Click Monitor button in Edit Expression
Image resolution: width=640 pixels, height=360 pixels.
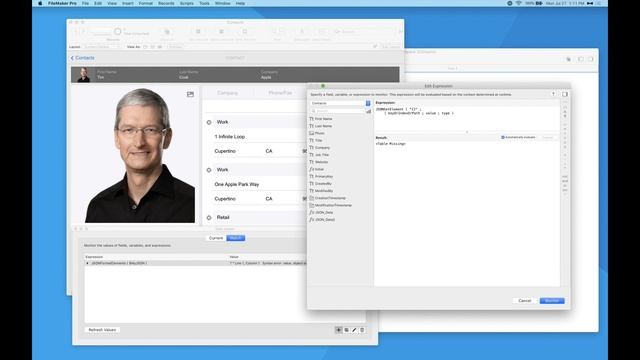[552, 301]
